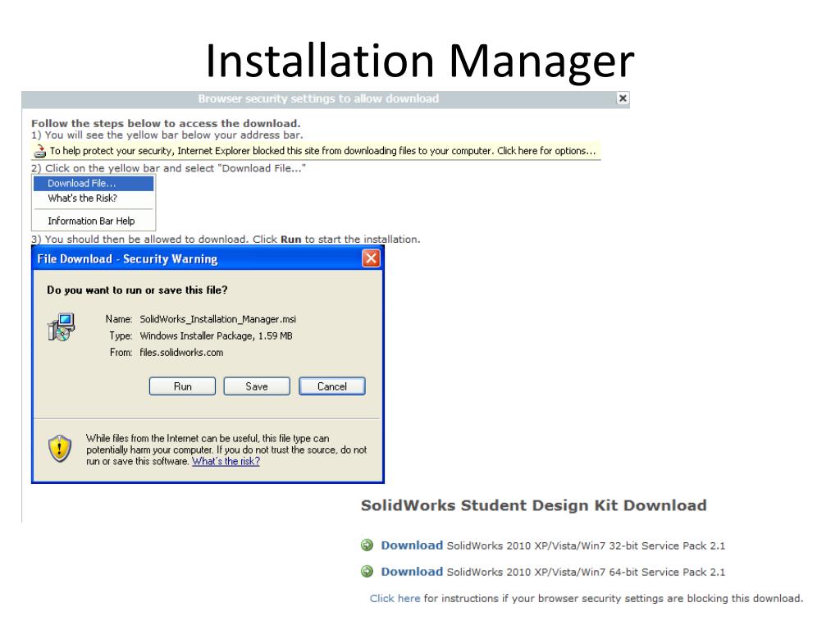Viewport: 840px width, 630px height.
Task: Open the "What's the risk?" link
Action: [226, 461]
